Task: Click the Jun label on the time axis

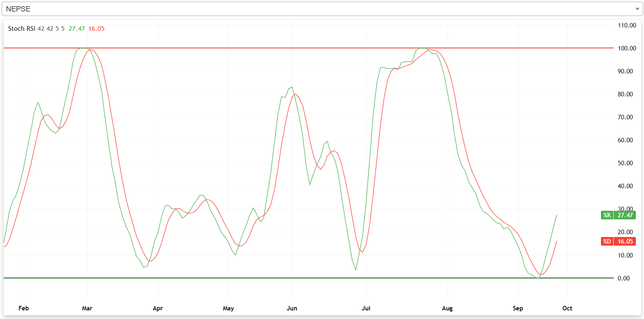Action: click(292, 308)
